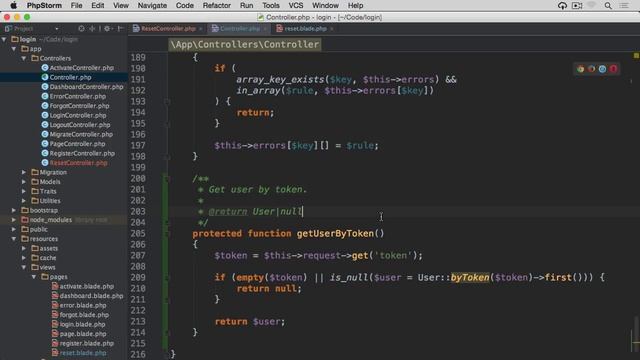The image size is (640, 360).
Task: Expand the bootstrap folder
Action: click(x=14, y=210)
